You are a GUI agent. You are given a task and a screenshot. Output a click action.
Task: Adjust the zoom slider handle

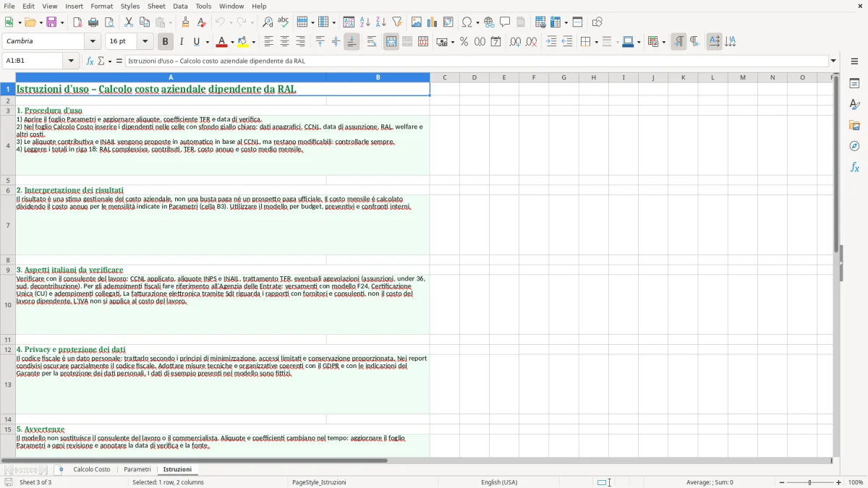809,482
